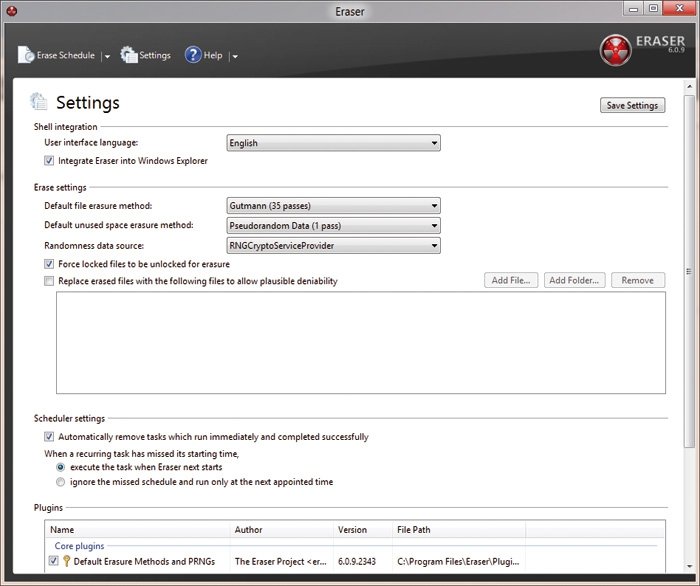Click the scroll up arrow of settings panel
700x586 pixels.
[689, 87]
